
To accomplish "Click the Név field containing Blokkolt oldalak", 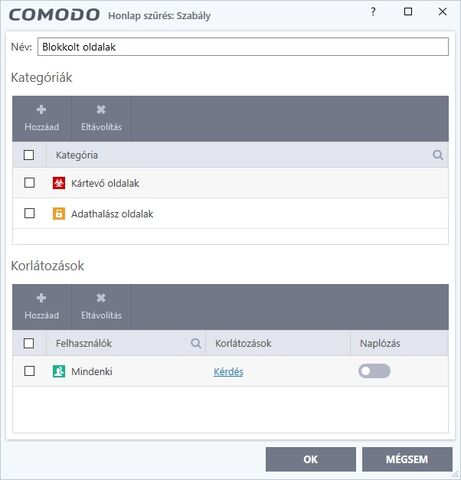I will [243, 47].
